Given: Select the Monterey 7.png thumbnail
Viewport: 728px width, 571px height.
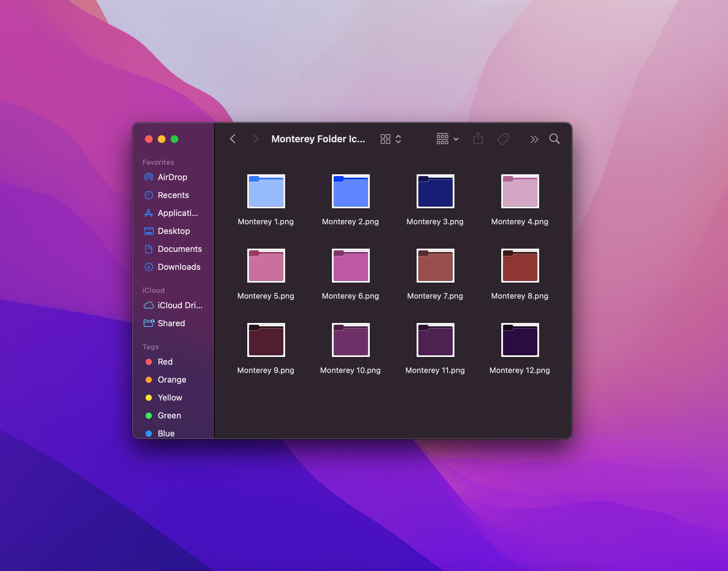Looking at the screenshot, I should pos(435,265).
